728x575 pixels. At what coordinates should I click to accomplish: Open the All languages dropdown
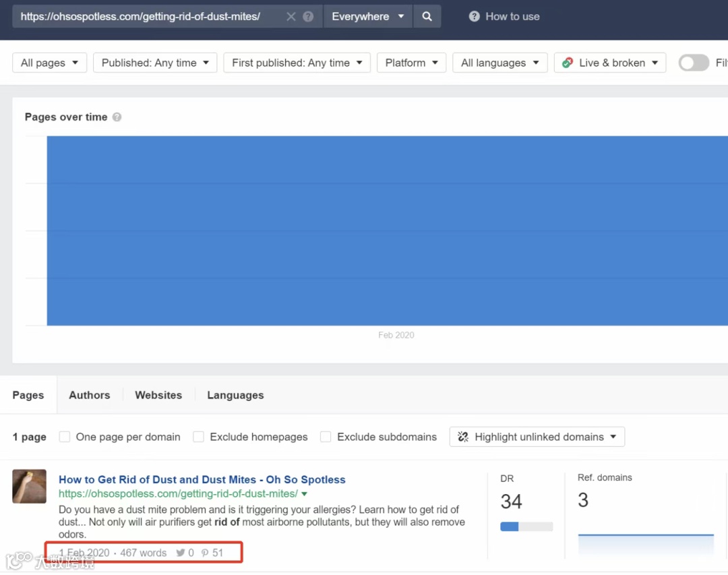(500, 63)
